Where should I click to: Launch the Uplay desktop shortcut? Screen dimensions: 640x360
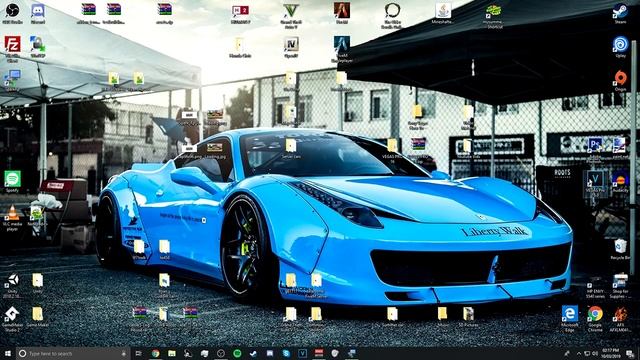click(620, 47)
